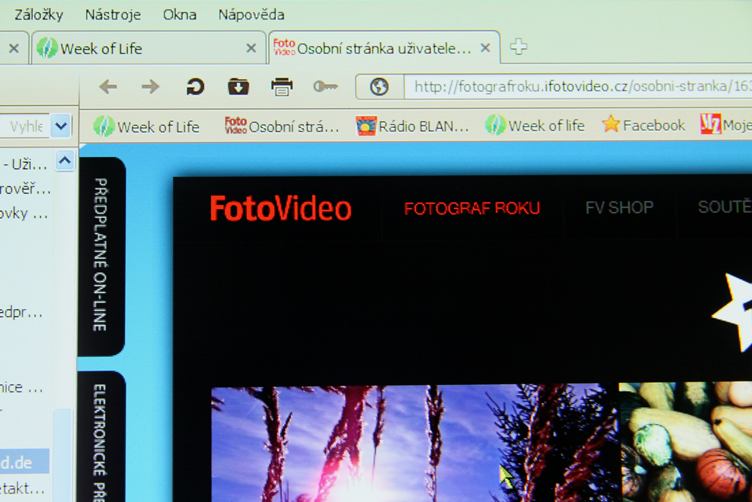This screenshot has height=502, width=752.
Task: Open first Week of Life bookmark
Action: 146,127
